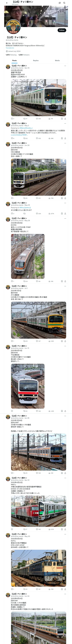The image size is (72, 644).
Task: View the 1,030 Followers list
Action: pyautogui.click(x=24, y=55)
